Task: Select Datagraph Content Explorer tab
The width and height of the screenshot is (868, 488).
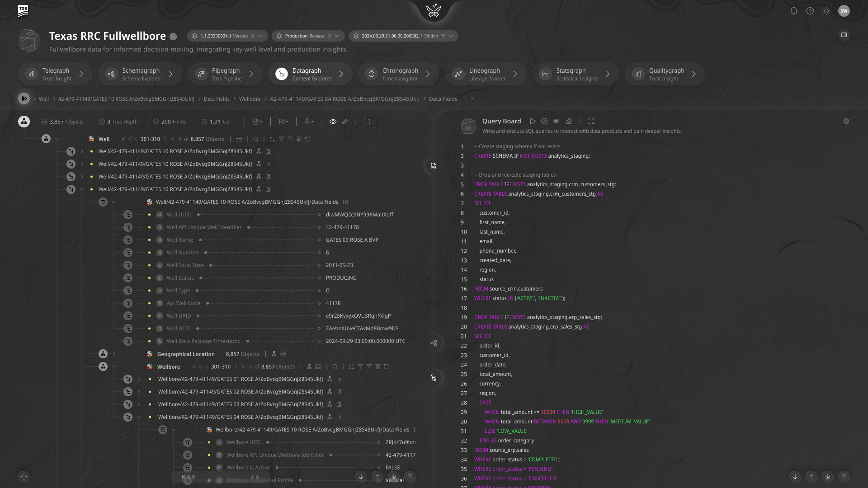Action: (310, 74)
